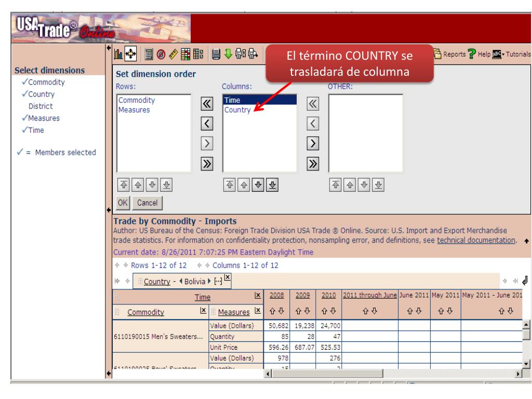
Task: Move Columns item to top
Action: point(230,185)
